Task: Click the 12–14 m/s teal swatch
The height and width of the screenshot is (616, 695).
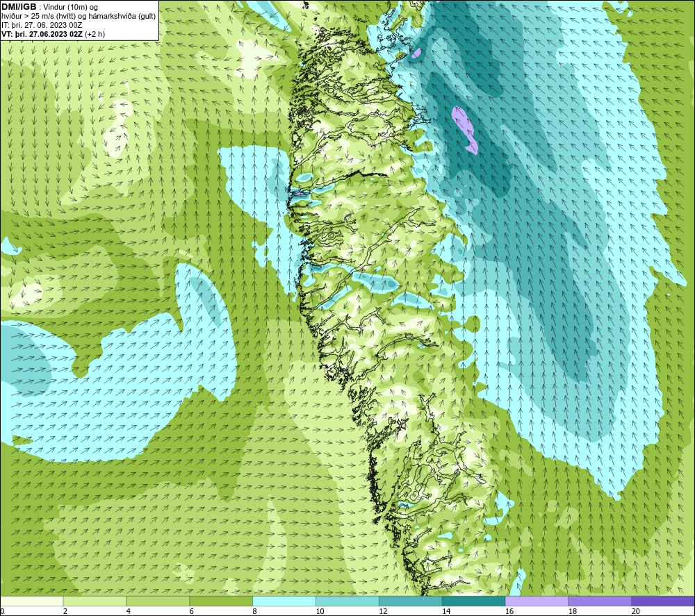Action: 411,601
